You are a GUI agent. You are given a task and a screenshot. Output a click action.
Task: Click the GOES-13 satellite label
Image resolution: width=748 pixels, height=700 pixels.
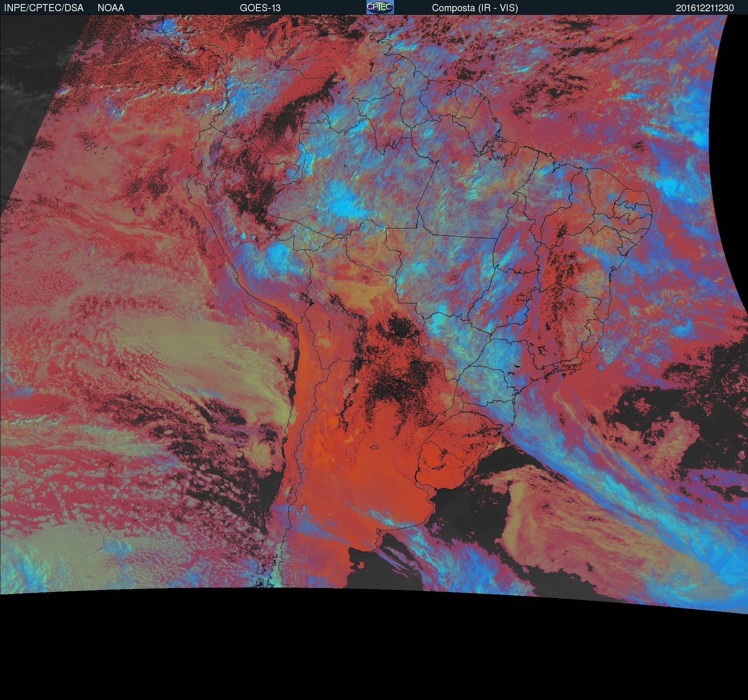[x=260, y=8]
